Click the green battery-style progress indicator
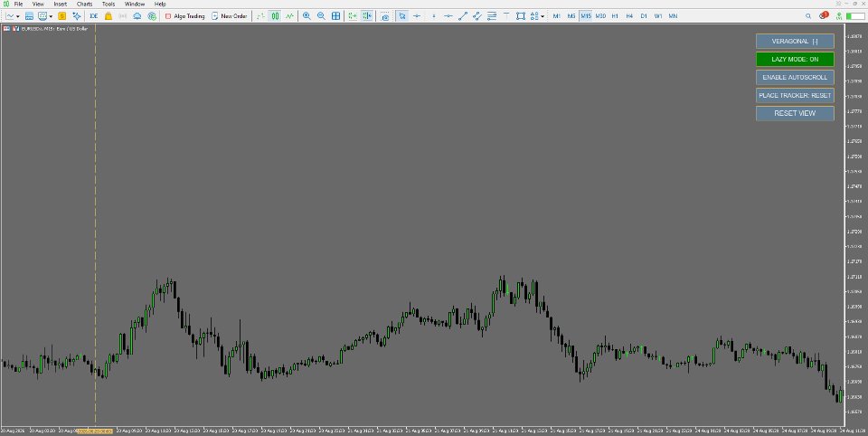Viewport: 868px width, 436px height. [x=855, y=16]
